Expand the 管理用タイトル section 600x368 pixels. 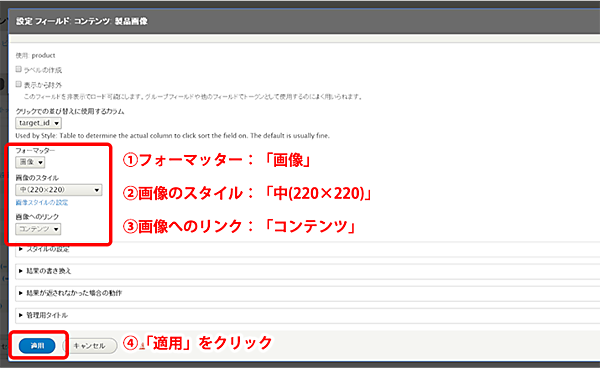(47, 316)
